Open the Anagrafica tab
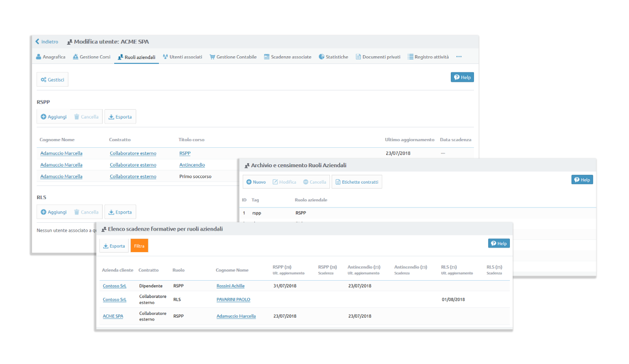The height and width of the screenshot is (364, 629). (x=51, y=57)
